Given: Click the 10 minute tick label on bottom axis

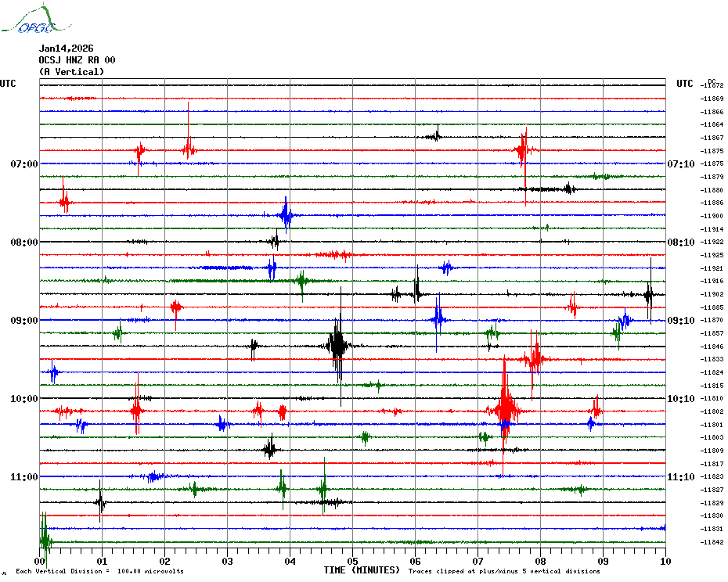Looking at the screenshot, I should tap(665, 562).
